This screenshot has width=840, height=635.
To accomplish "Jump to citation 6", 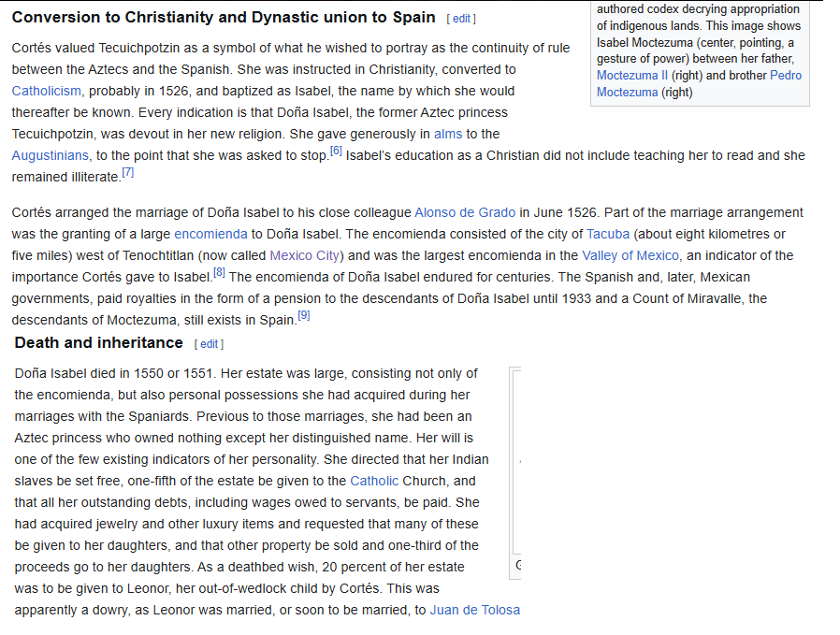I will click(336, 151).
